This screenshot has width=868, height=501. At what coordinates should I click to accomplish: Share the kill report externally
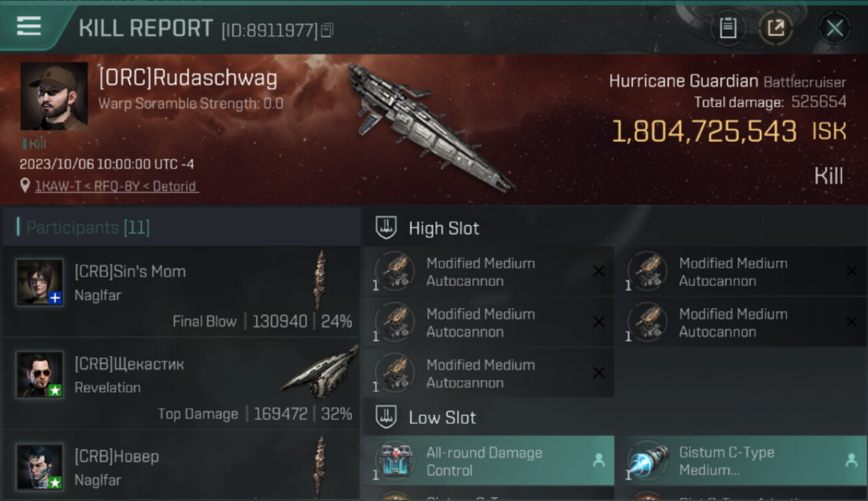[x=776, y=29]
